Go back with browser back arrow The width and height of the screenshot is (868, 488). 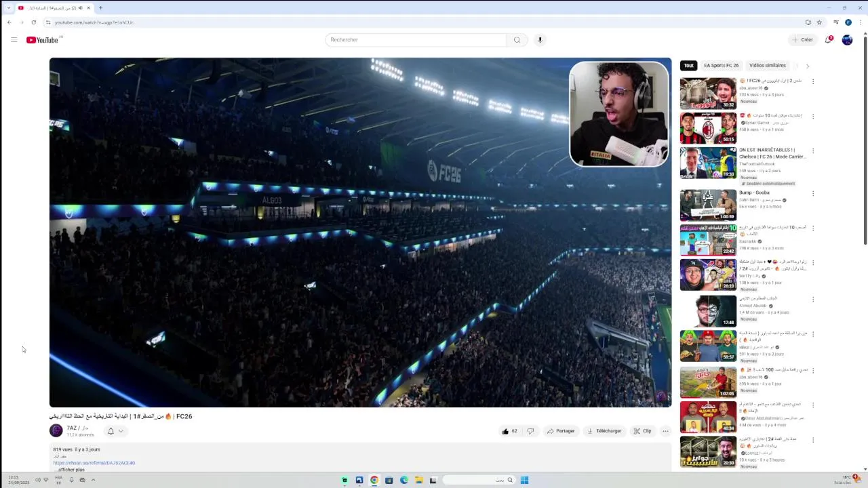click(x=9, y=22)
